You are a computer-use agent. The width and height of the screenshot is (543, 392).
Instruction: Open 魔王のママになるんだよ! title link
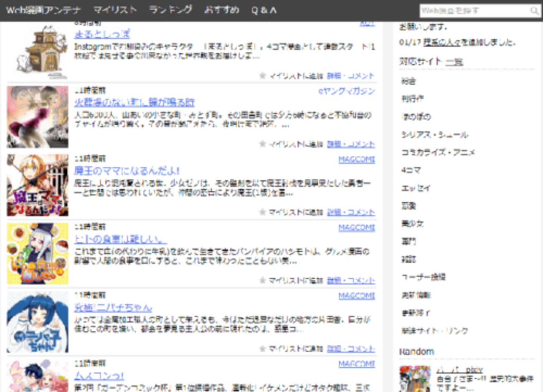127,170
